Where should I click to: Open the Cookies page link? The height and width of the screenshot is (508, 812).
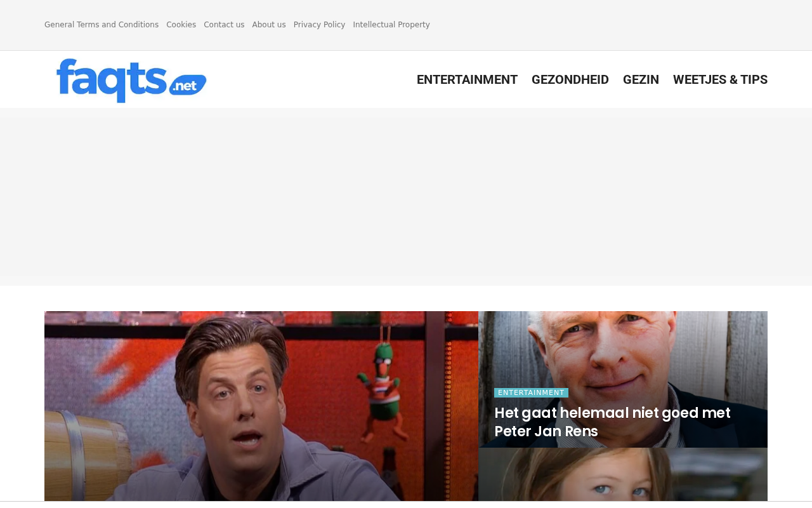(x=181, y=25)
